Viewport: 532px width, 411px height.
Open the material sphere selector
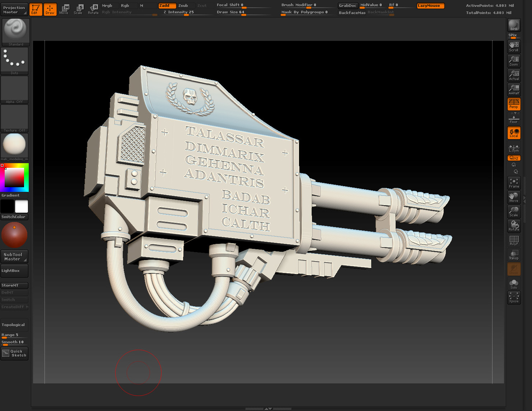14,147
